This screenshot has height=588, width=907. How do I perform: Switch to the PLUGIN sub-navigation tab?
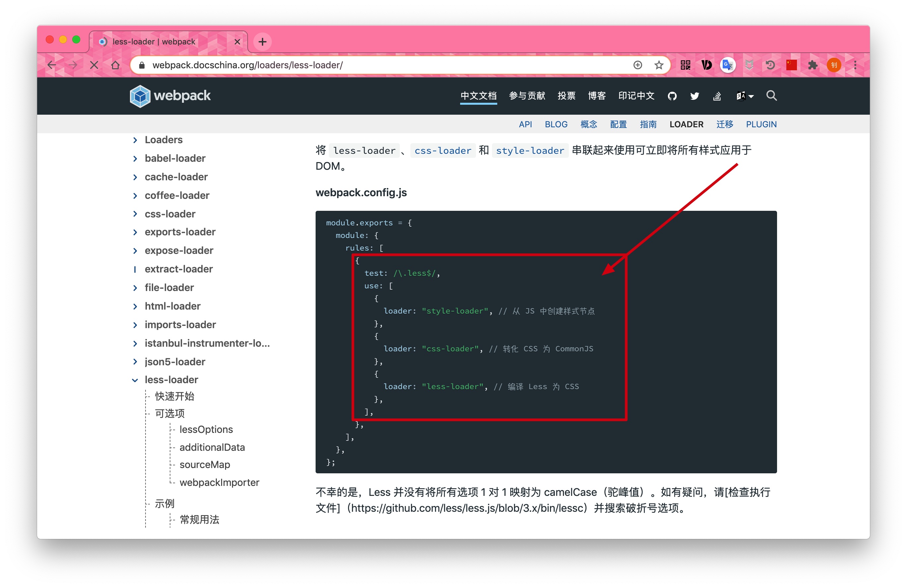pos(761,125)
